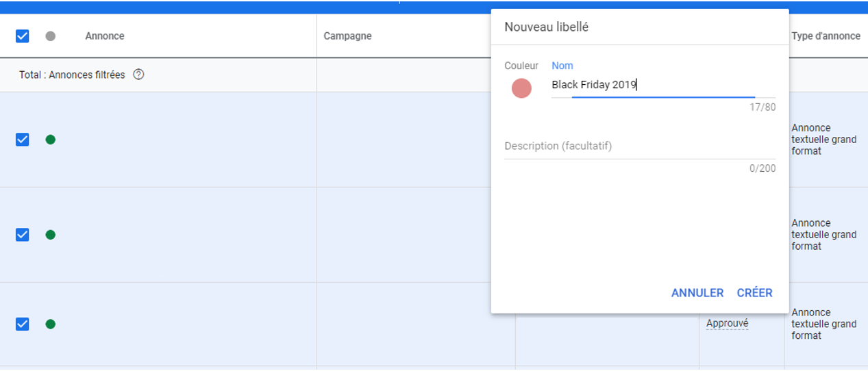Screen dimensions: 868x371
Task: Uncheck the first ad row checkbox
Action: click(x=22, y=140)
